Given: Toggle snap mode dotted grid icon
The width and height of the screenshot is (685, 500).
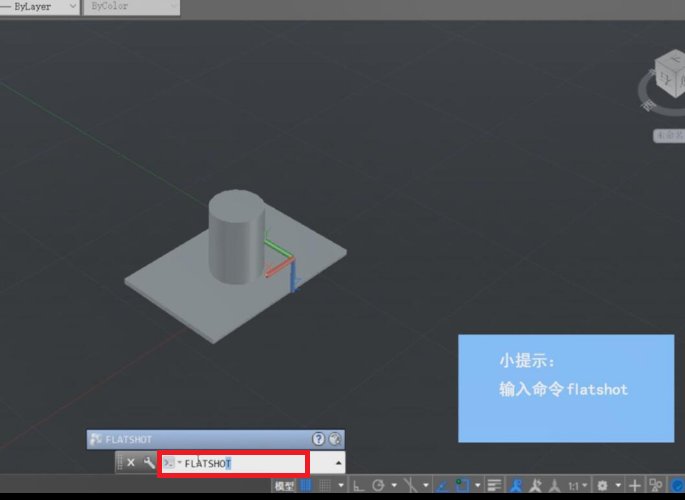Looking at the screenshot, I should 325,486.
